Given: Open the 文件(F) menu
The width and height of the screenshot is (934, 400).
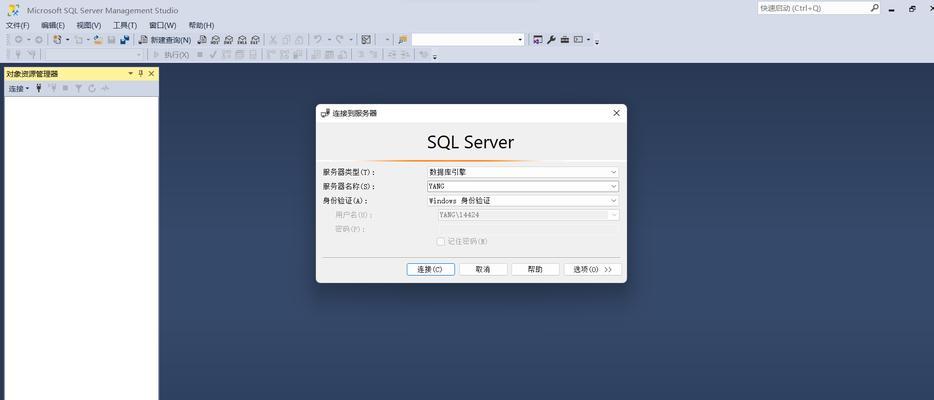Looking at the screenshot, I should coord(17,26).
